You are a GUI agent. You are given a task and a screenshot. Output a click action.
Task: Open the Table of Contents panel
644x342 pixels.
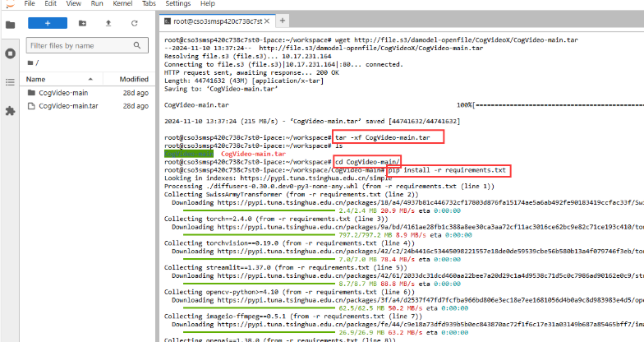coord(10,82)
